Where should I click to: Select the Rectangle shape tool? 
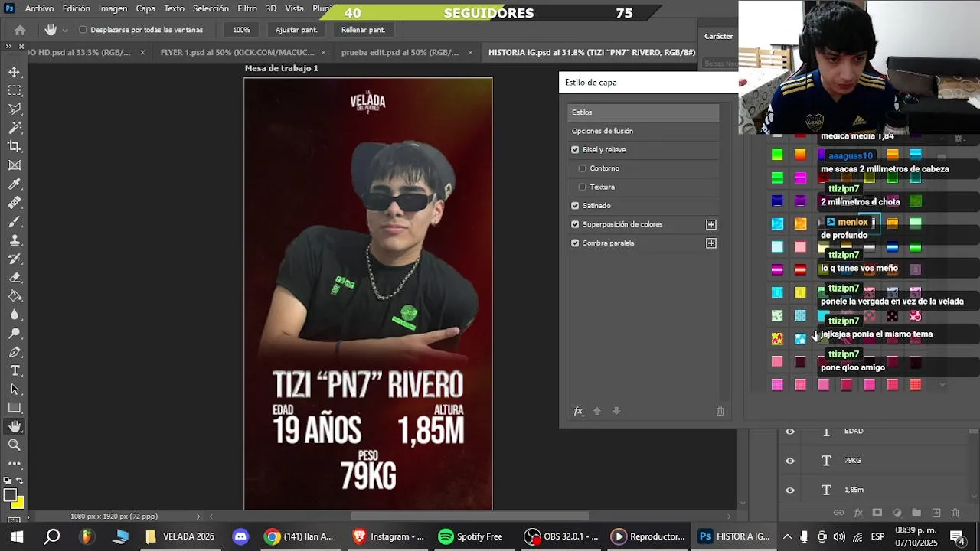[15, 408]
